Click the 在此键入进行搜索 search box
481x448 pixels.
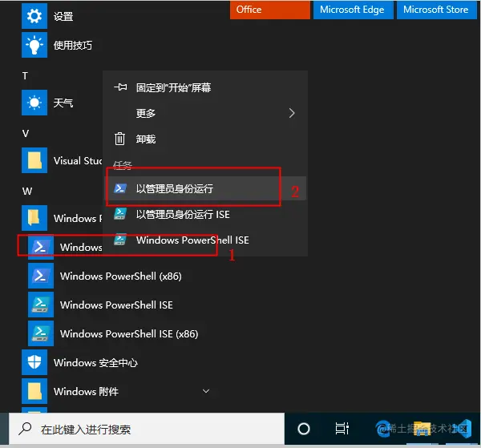(x=147, y=429)
